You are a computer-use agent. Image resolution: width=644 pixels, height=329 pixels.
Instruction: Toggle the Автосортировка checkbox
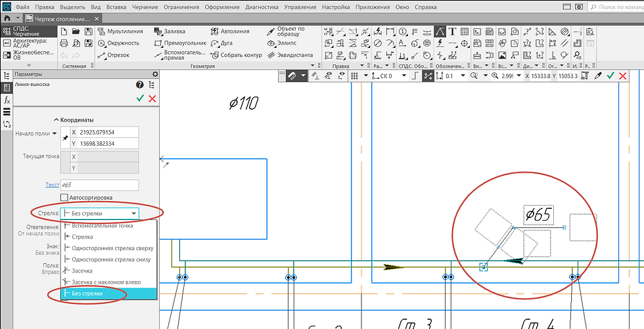(x=64, y=198)
